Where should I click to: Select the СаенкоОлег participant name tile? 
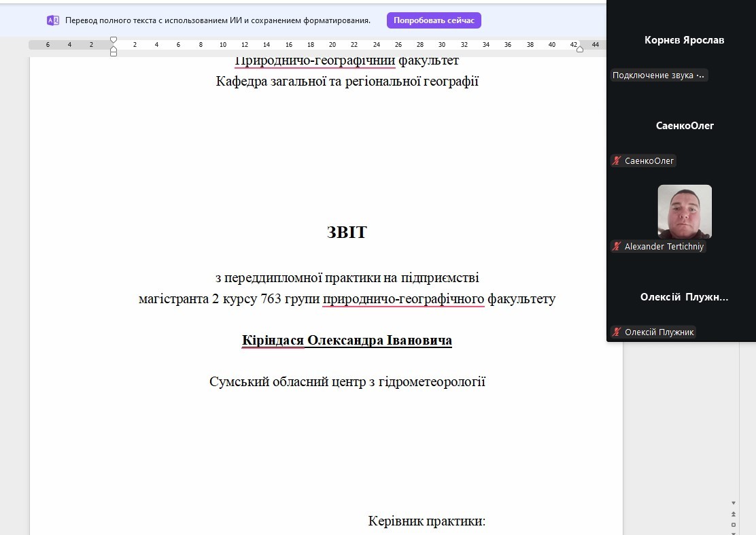[x=684, y=126]
